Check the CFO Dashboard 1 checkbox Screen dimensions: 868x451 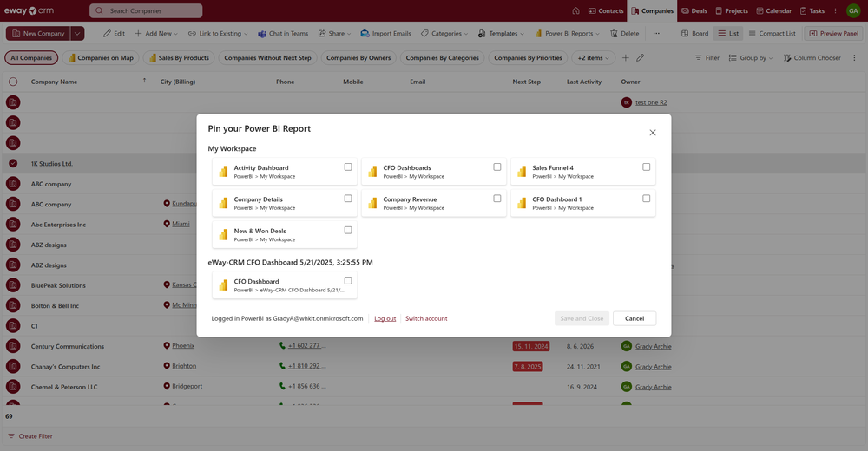coord(646,199)
